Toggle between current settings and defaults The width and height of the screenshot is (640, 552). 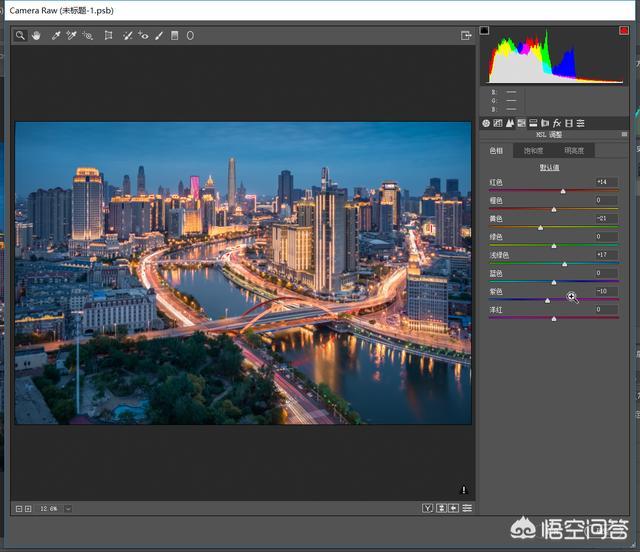click(x=467, y=508)
